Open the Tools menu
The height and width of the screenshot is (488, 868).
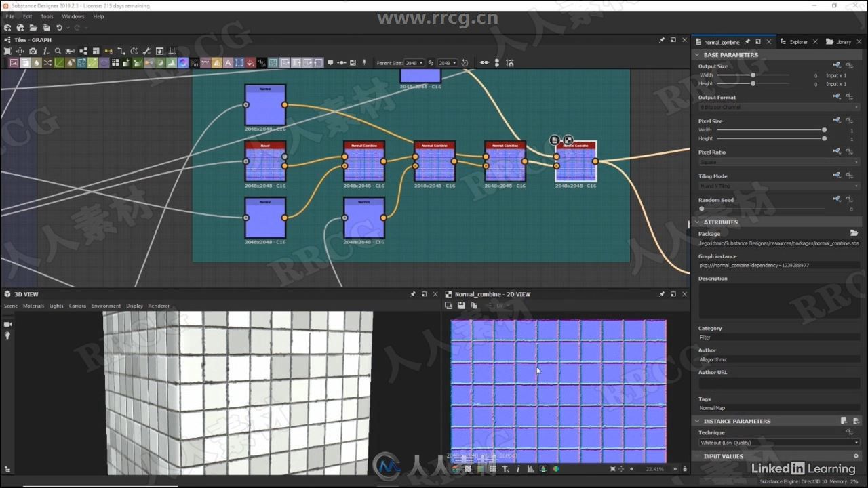tap(47, 16)
